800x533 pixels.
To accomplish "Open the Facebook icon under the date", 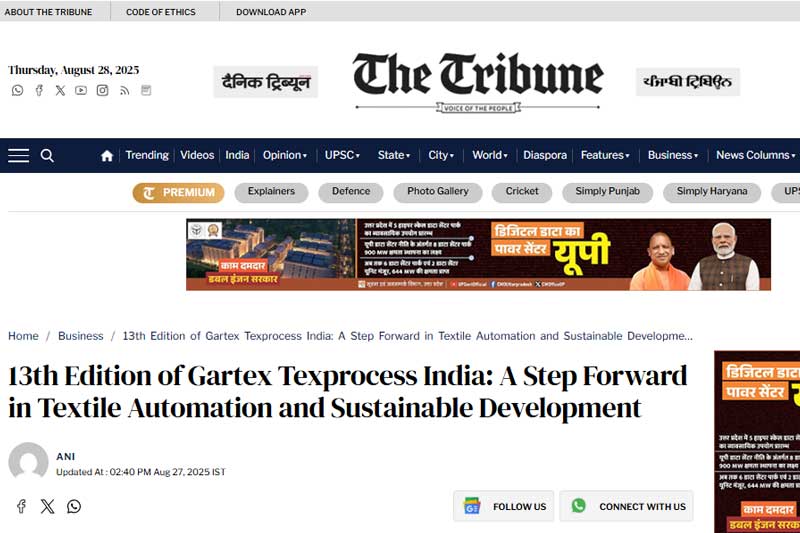I will [x=39, y=90].
